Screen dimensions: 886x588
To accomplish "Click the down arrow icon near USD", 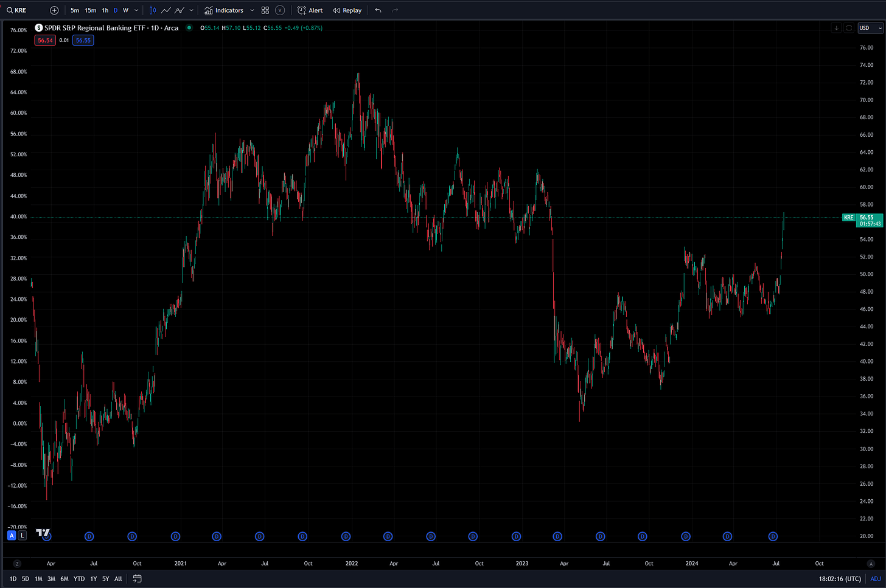I will (x=836, y=28).
